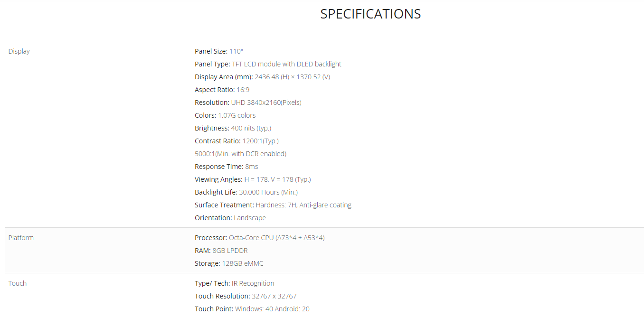The height and width of the screenshot is (317, 644).
Task: Click the Colors 1.07G colors line
Action: pos(225,115)
